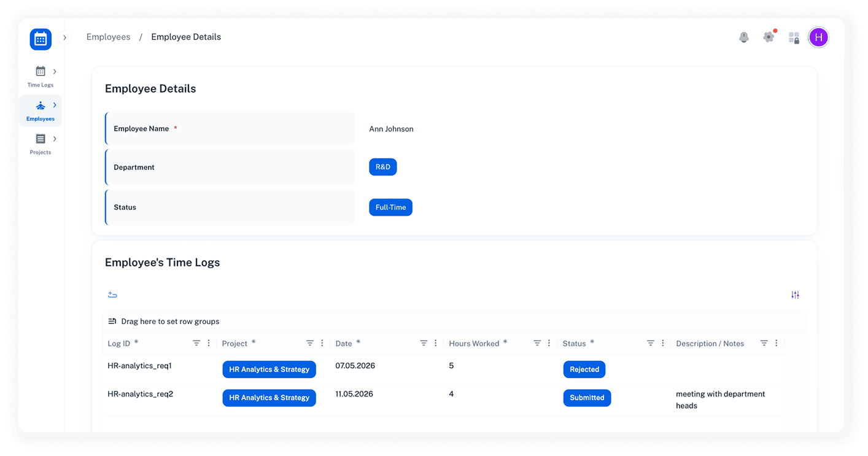Open the HR Analytics & Strategy project link
This screenshot has height=456, width=868.
point(269,369)
